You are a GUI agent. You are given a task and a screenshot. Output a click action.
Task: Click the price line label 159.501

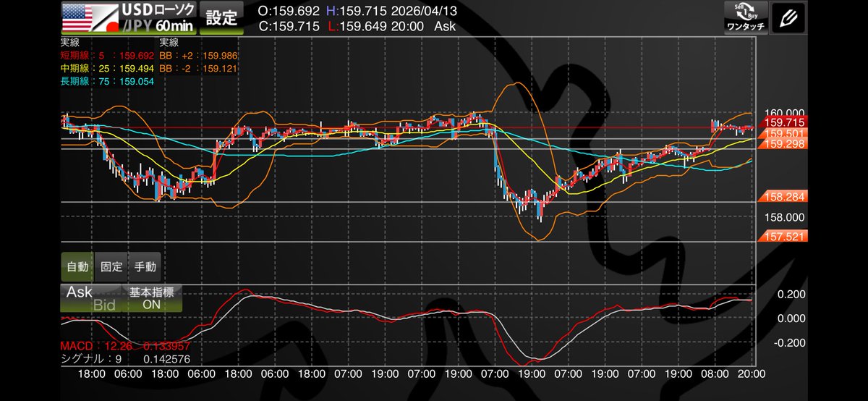pos(785,134)
